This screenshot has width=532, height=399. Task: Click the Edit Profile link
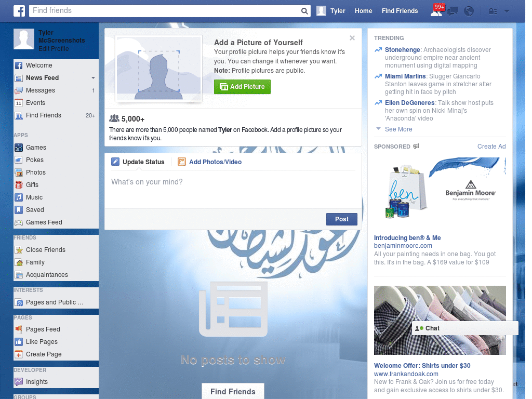pyautogui.click(x=54, y=48)
